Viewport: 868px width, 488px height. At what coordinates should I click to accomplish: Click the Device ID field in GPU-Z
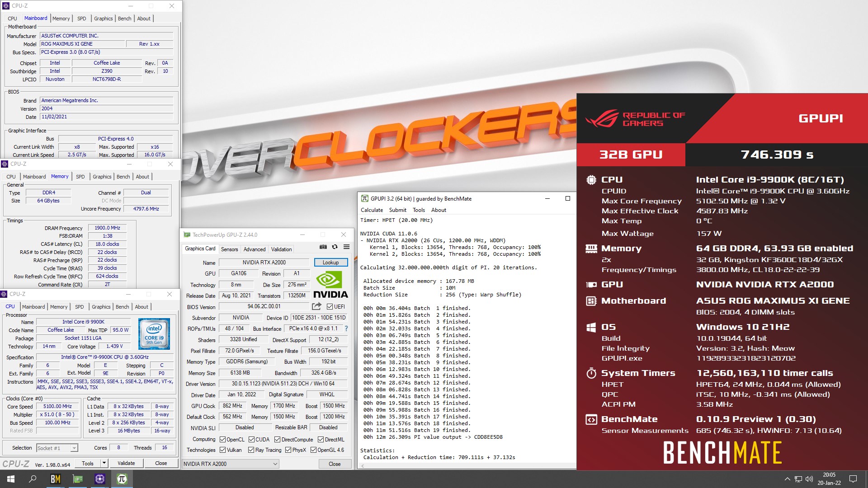coord(319,318)
